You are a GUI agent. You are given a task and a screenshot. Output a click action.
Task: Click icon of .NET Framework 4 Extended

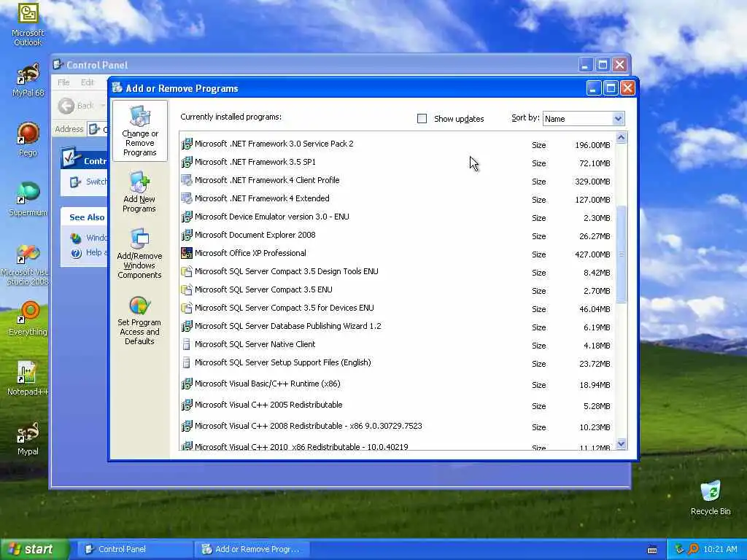[187, 198]
